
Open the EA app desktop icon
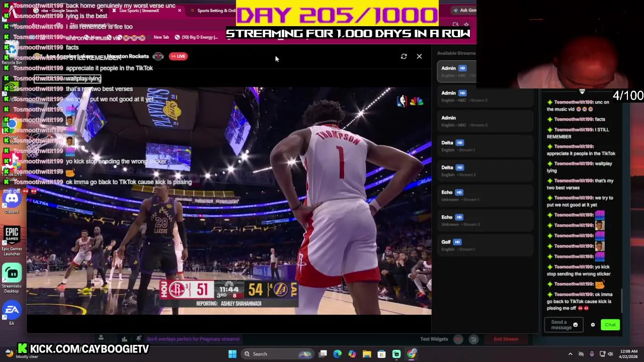pos(12,314)
